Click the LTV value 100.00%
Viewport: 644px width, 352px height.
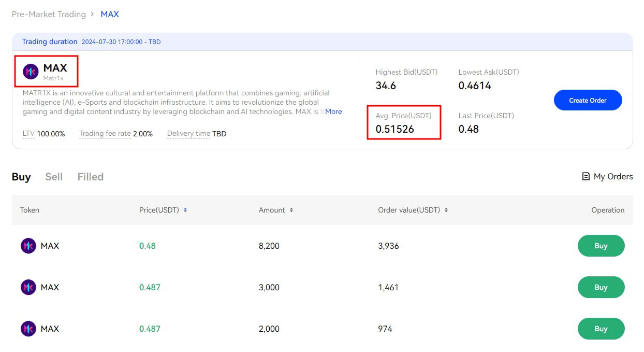[x=51, y=134]
